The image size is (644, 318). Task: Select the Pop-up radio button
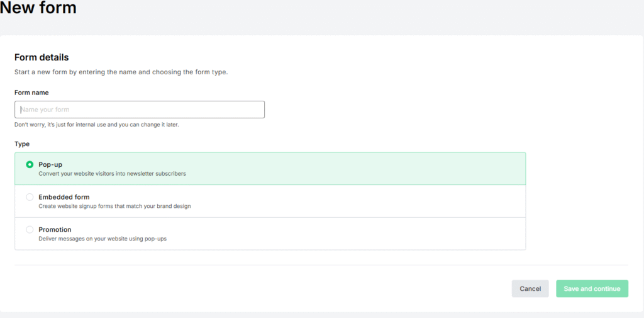30,164
